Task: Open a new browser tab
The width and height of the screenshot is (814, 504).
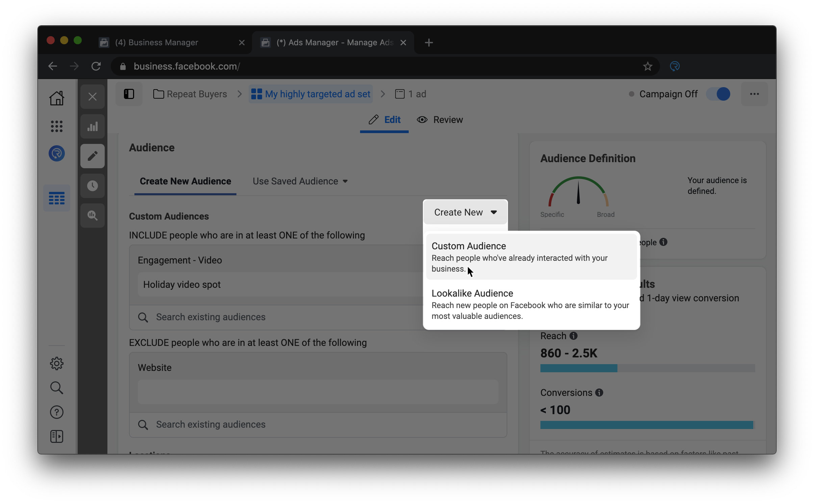Action: tap(429, 43)
